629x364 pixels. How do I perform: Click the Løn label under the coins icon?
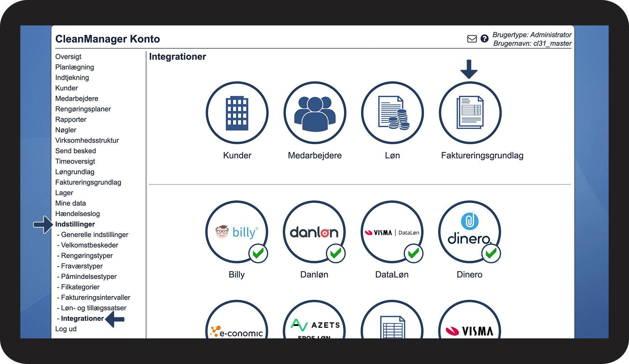(392, 155)
